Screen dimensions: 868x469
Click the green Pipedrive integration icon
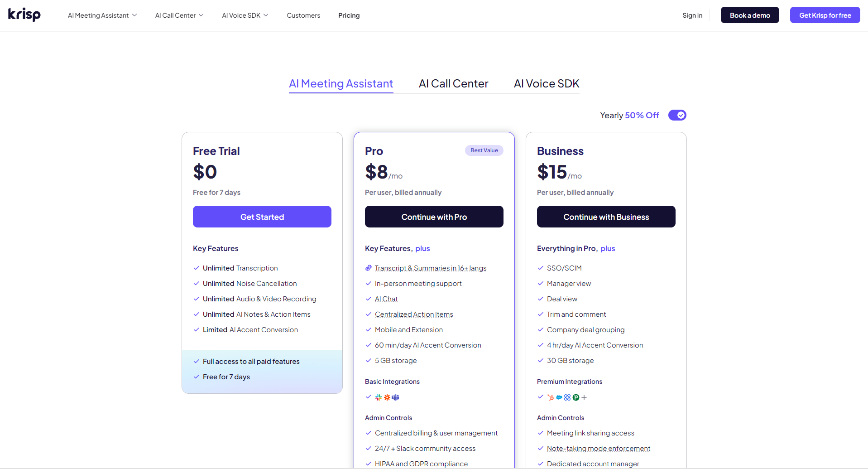click(x=576, y=397)
